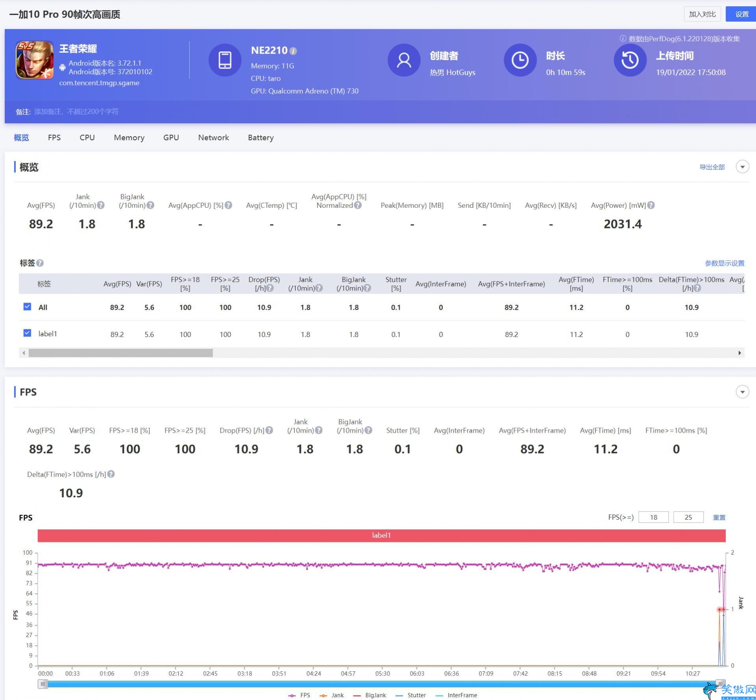This screenshot has height=700, width=756.
Task: Open help icon for AppCPU Normalized
Action: pos(358,205)
